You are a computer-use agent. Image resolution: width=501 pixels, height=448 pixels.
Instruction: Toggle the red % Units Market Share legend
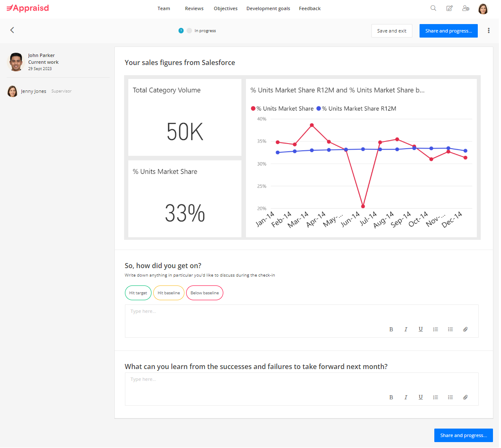point(282,109)
